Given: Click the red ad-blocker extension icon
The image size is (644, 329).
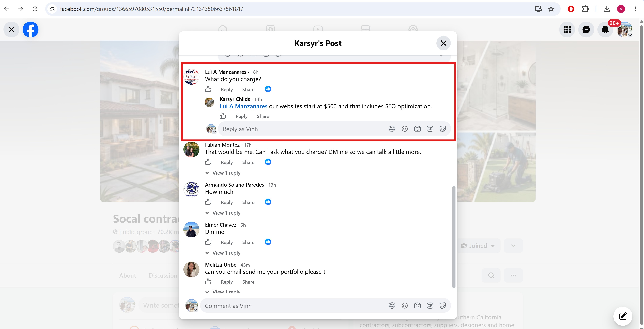Looking at the screenshot, I should pyautogui.click(x=571, y=9).
